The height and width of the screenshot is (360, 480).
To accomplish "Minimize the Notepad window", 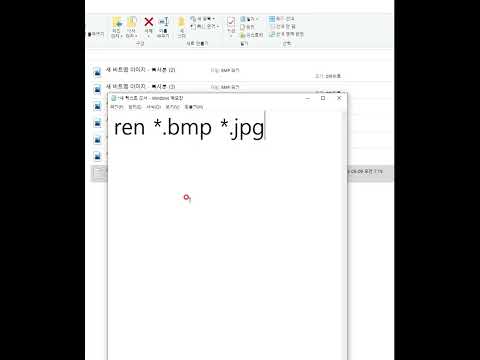I will point(308,98).
